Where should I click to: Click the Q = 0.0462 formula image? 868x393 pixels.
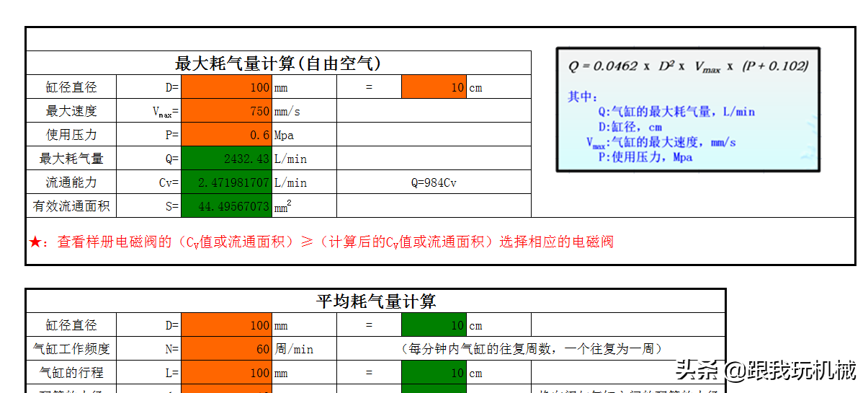[688, 110]
